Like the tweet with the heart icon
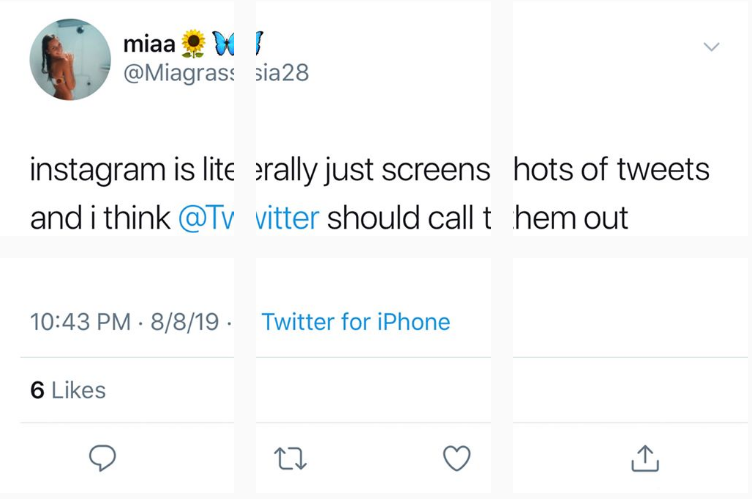The width and height of the screenshot is (752, 499). (457, 458)
